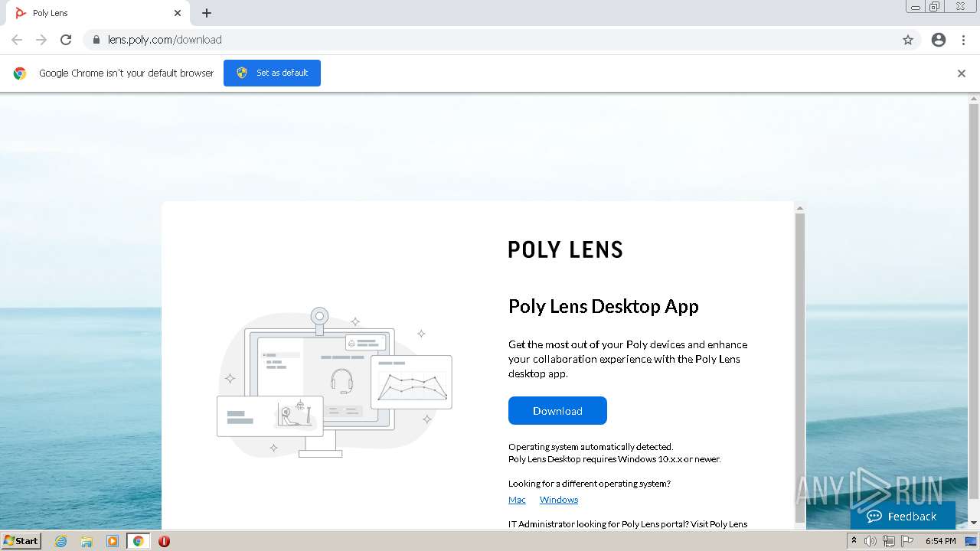Screen dimensions: 980x551
Task: Open the Windows Start menu
Action: tap(21, 540)
